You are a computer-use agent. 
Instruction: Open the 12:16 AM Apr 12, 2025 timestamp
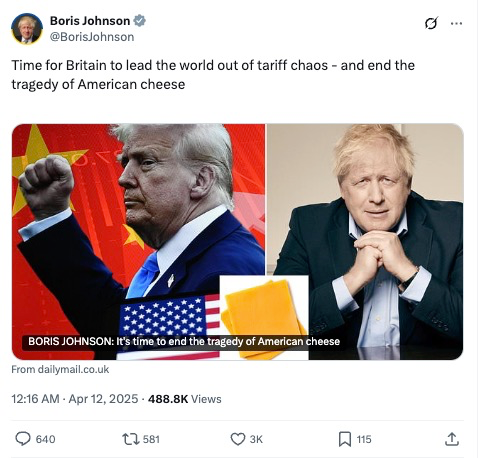[75, 399]
